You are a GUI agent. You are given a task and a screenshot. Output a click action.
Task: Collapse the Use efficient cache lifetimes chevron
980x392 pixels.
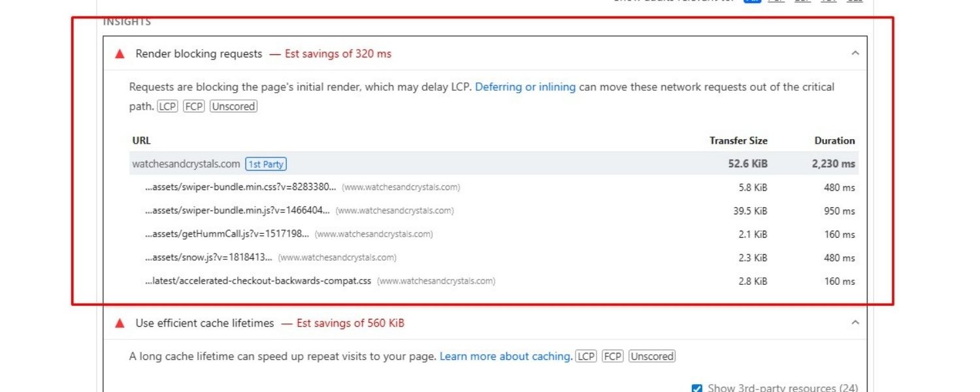(x=855, y=323)
